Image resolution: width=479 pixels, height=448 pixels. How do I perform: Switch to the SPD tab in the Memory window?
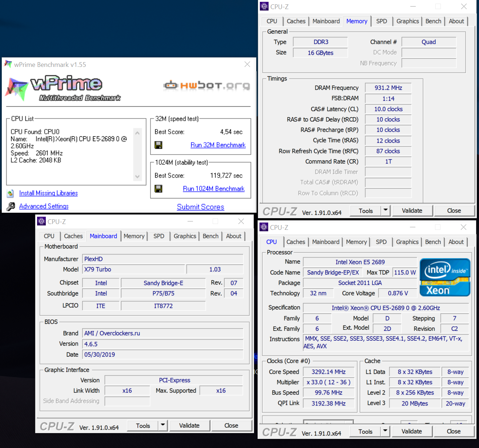[382, 21]
